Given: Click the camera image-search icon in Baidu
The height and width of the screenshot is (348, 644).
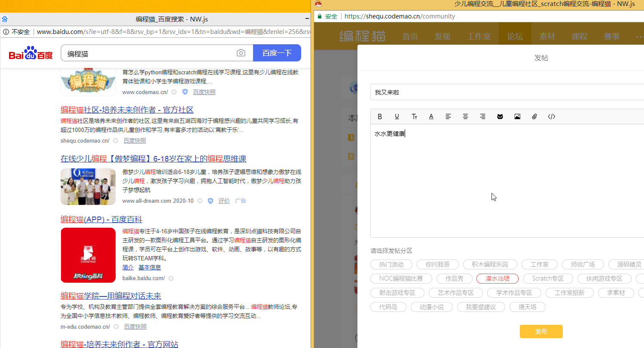Looking at the screenshot, I should tap(241, 53).
